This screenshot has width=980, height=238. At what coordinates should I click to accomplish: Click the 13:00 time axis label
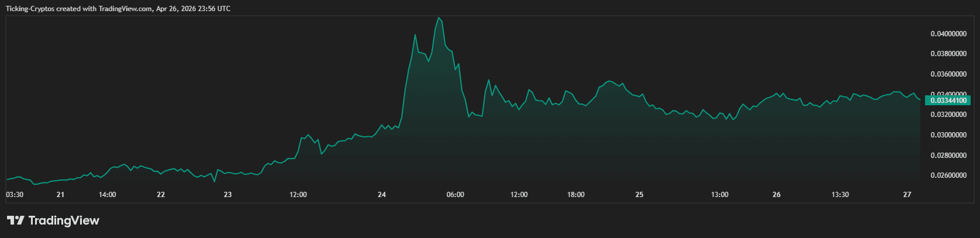tap(720, 195)
